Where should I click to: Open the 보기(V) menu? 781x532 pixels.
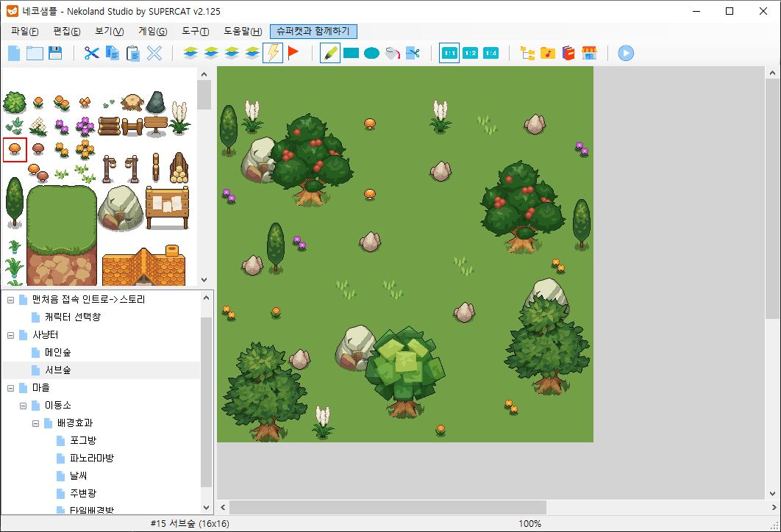pos(109,32)
